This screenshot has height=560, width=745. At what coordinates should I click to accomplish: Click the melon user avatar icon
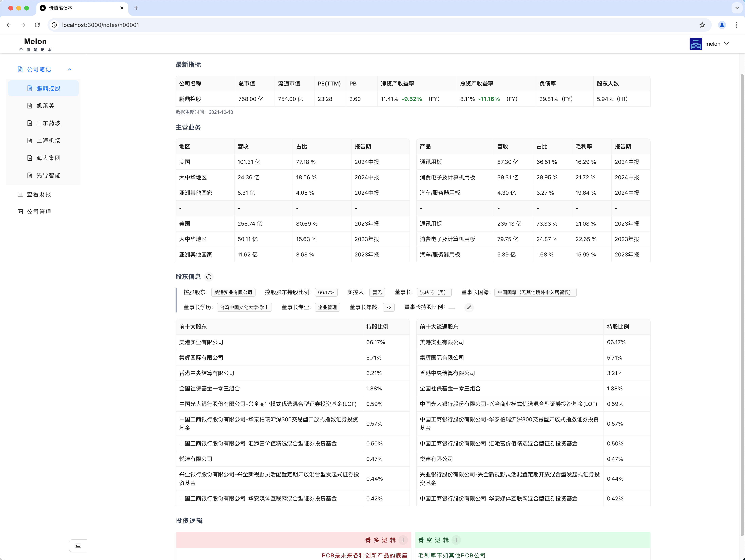[x=696, y=44]
